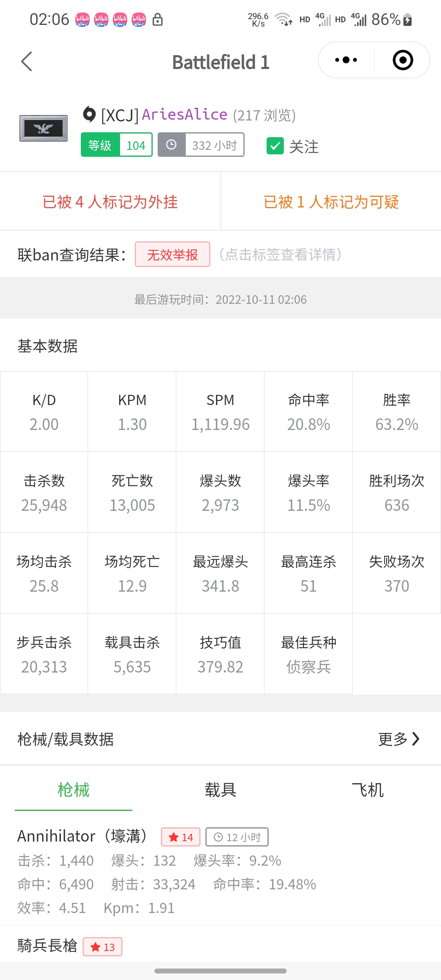
Task: Tap the Origin platform logo icon
Action: click(89, 114)
